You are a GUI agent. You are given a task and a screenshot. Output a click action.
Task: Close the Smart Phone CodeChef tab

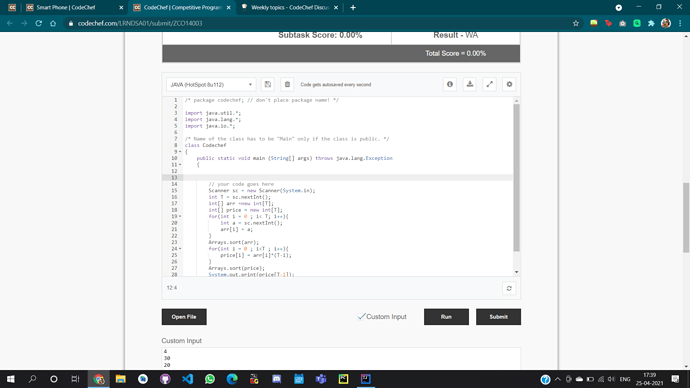[121, 7]
